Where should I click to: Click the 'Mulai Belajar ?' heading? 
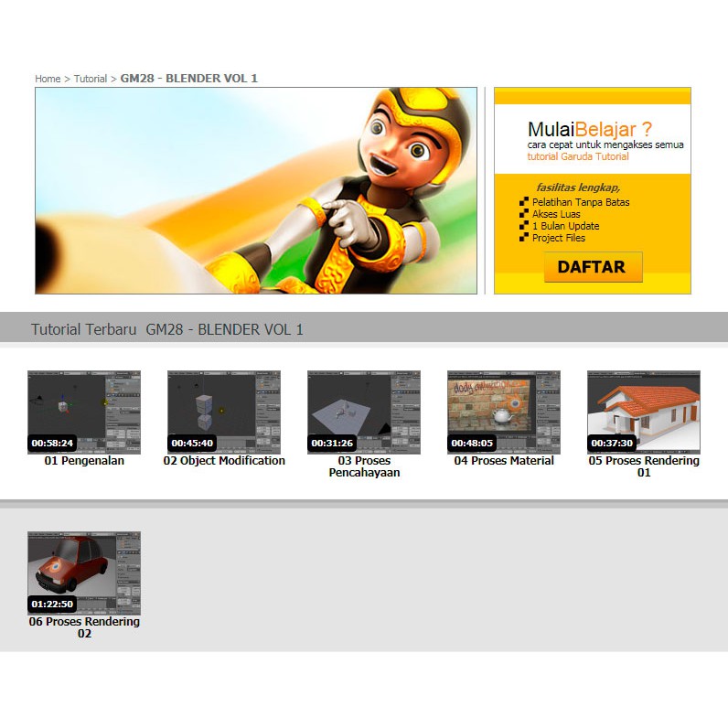click(x=590, y=129)
